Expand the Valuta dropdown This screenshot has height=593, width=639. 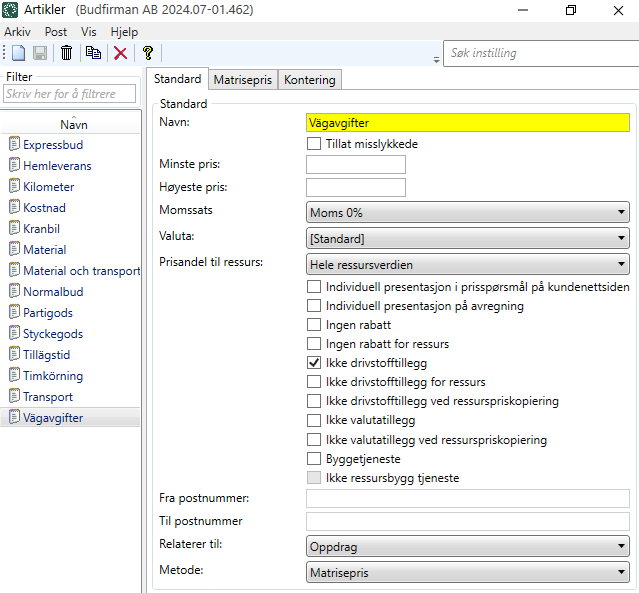tap(467, 239)
